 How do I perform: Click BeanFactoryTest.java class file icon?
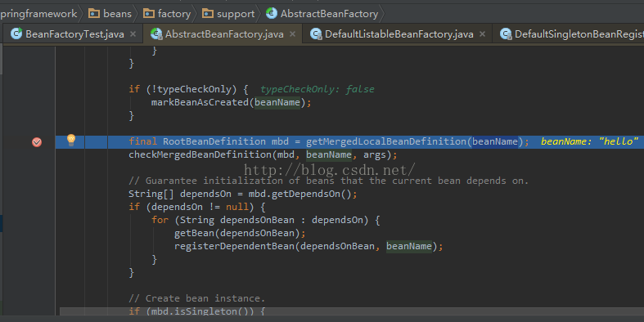[x=16, y=34]
